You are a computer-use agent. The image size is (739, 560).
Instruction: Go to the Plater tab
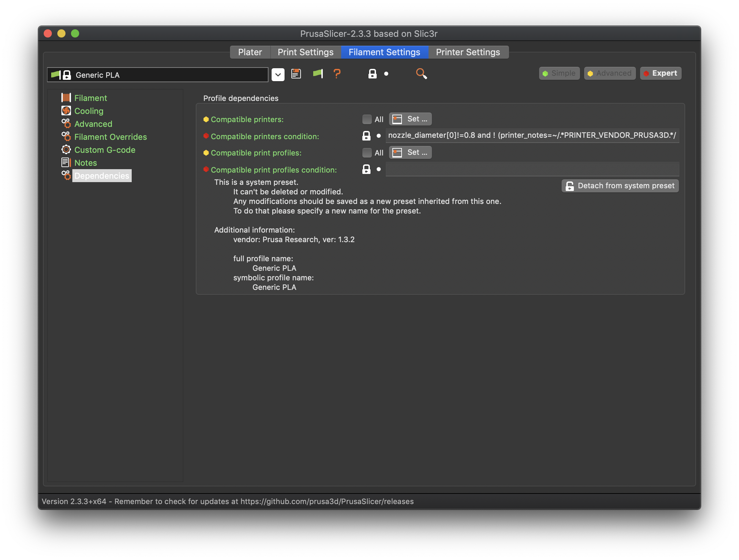pos(250,52)
